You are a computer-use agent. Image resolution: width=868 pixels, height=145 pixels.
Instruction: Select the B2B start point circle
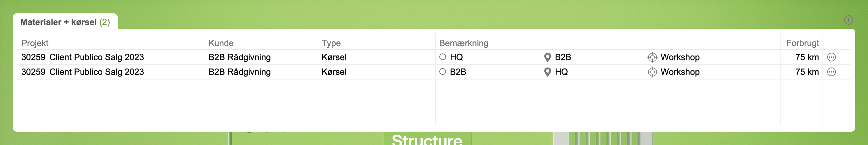[x=442, y=71]
